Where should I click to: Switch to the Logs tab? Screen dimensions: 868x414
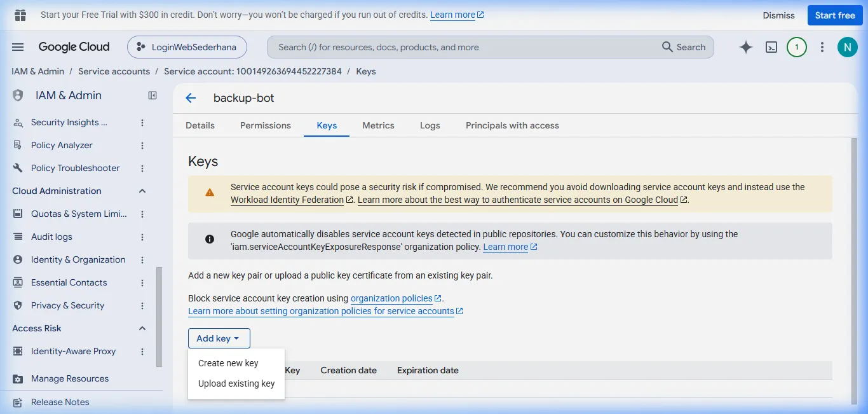pyautogui.click(x=430, y=125)
